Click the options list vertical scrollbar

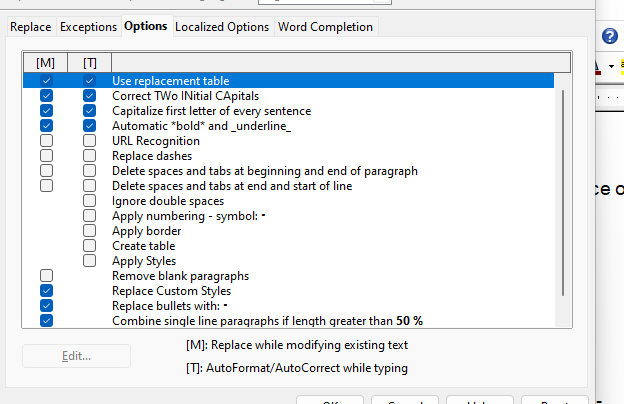(x=563, y=193)
